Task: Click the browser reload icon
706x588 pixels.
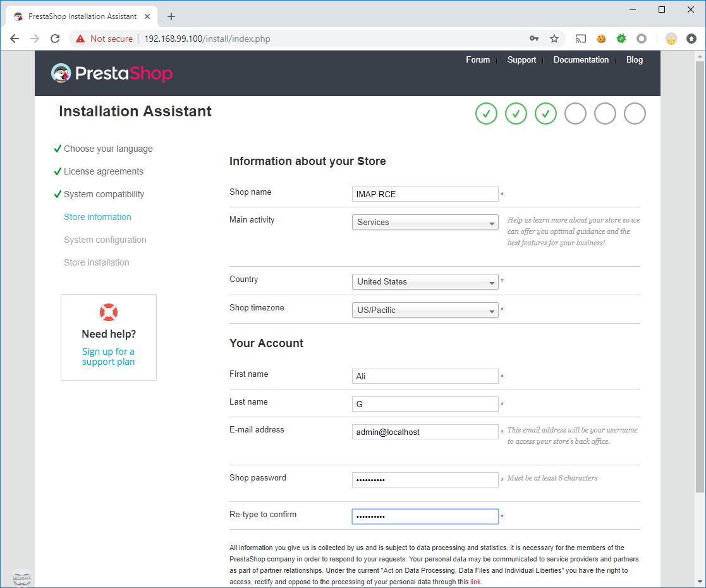Action: click(x=55, y=39)
